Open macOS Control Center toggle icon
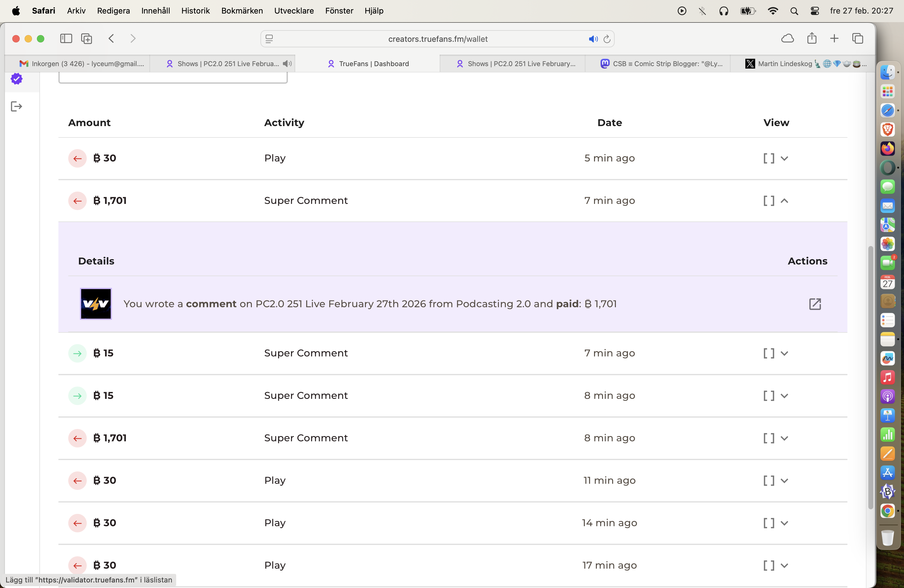 (814, 11)
